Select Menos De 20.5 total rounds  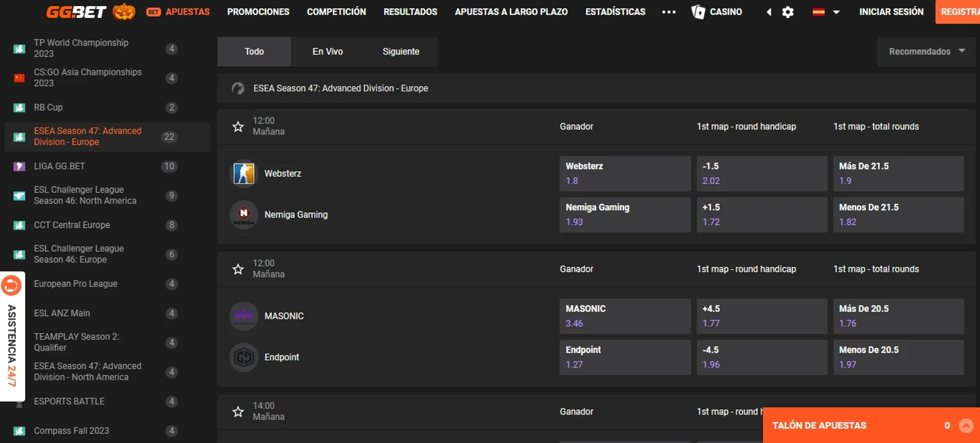(x=898, y=357)
